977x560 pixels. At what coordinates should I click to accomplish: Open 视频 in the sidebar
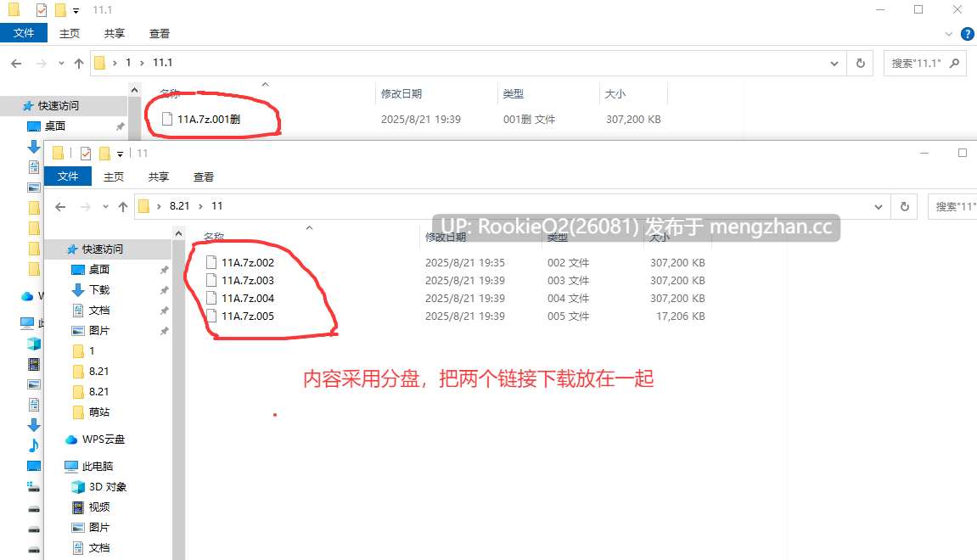point(99,507)
